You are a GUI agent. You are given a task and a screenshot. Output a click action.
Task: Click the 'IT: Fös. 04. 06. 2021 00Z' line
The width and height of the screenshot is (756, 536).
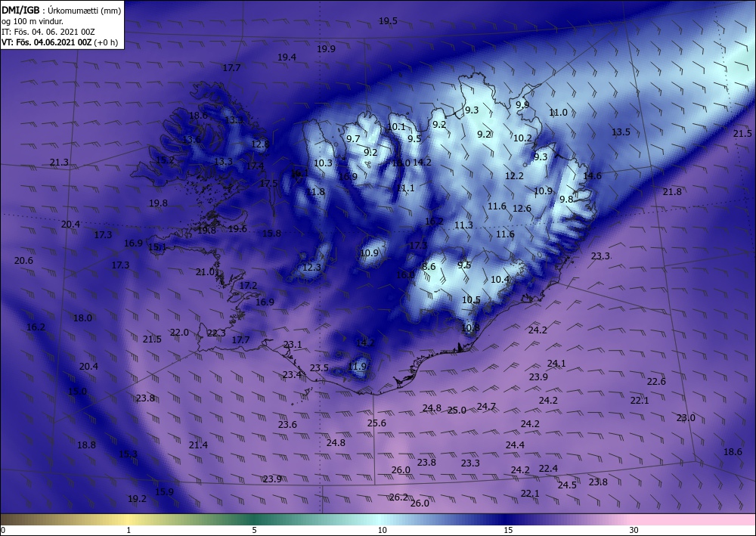[48, 32]
